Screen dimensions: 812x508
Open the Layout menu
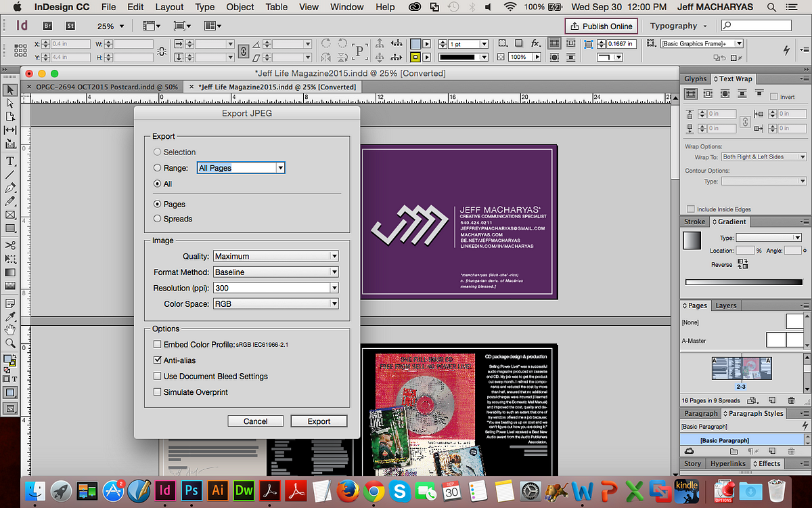coord(169,7)
